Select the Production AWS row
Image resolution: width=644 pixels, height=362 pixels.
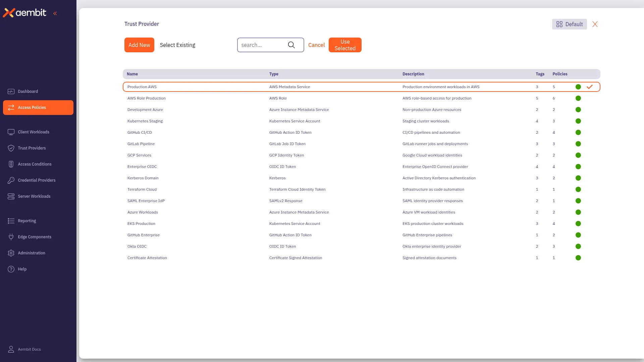click(x=361, y=87)
